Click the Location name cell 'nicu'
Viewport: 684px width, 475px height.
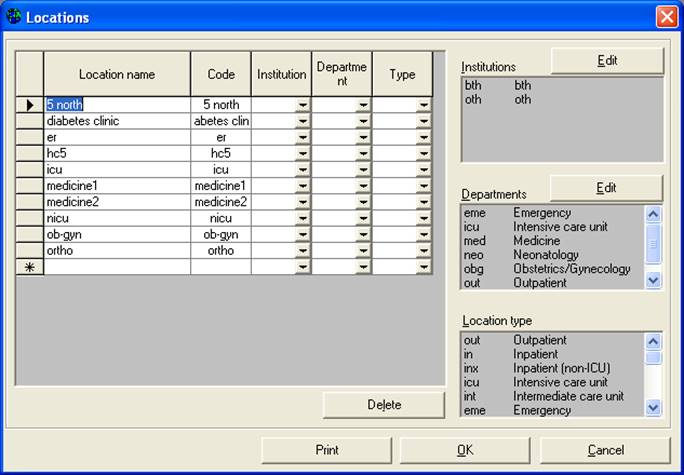(x=117, y=218)
